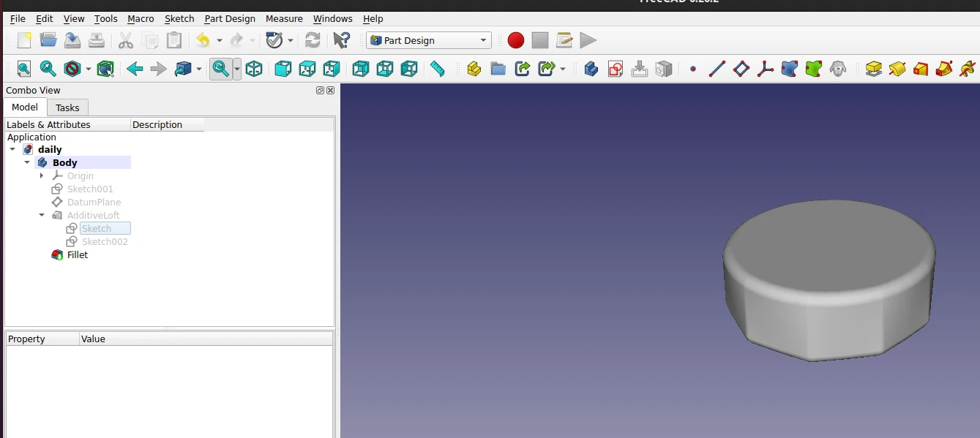Click the Pad tool icon
980x438 pixels.
873,69
